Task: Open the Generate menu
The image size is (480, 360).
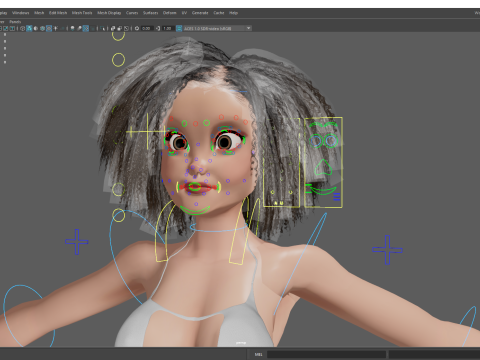Action: [200, 13]
